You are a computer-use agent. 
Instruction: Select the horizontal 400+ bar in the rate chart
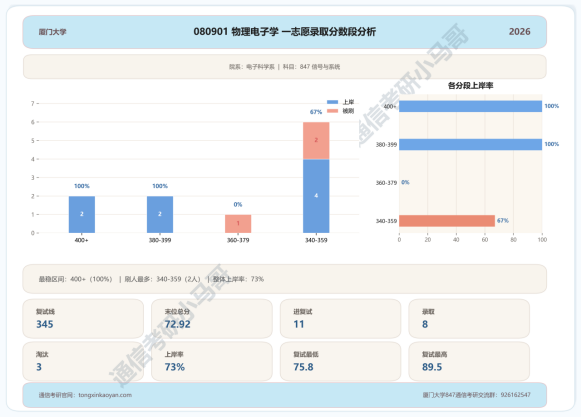pos(470,106)
